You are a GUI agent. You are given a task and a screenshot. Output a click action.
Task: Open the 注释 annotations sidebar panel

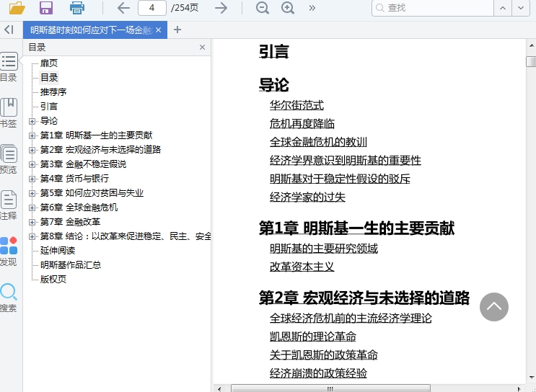tap(9, 205)
